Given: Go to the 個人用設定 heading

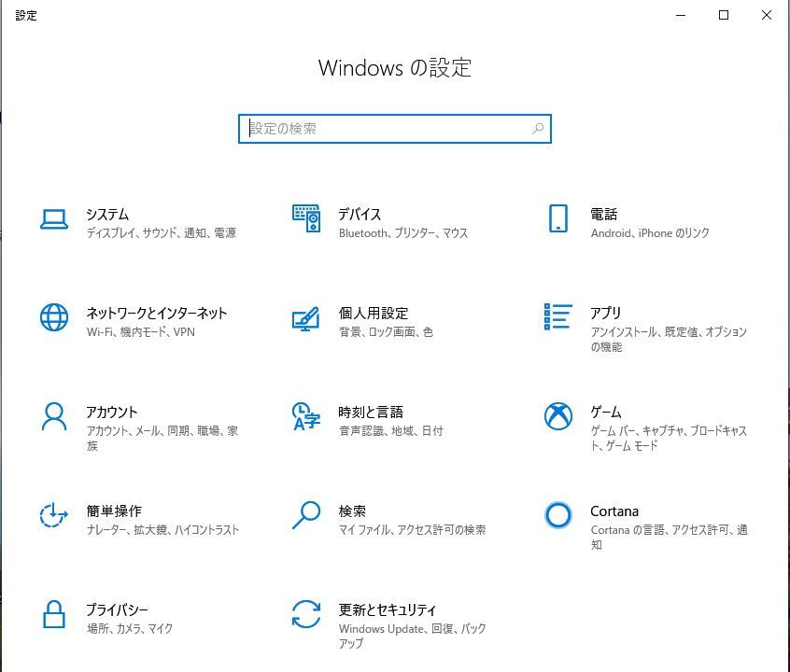Looking at the screenshot, I should point(374,314).
